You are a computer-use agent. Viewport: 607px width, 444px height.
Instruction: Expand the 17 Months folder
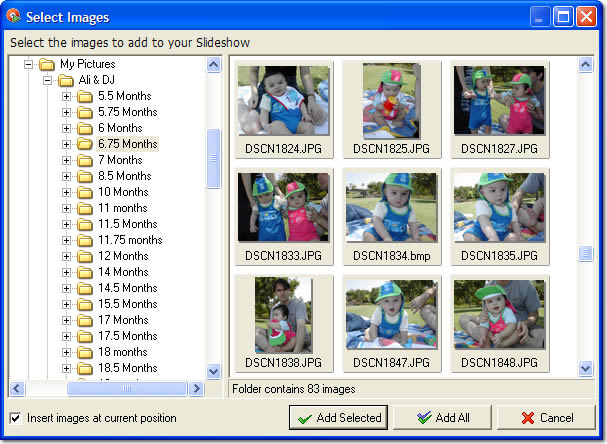click(66, 321)
